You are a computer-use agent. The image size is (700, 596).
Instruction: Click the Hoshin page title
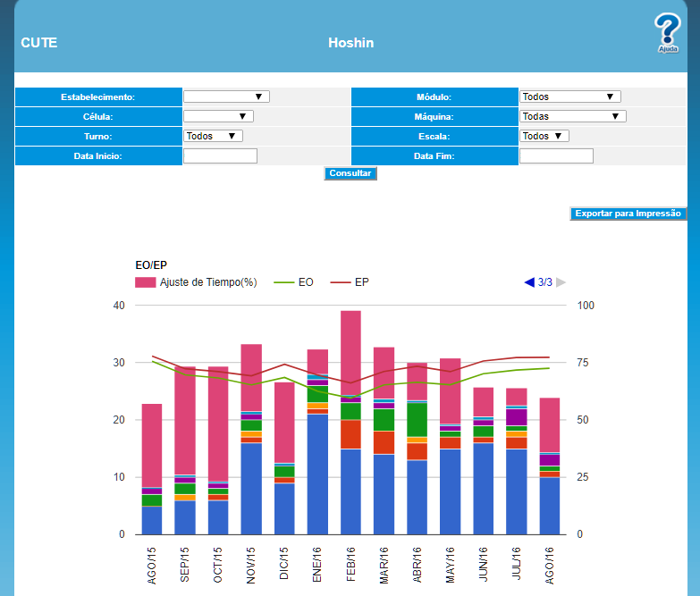350,43
